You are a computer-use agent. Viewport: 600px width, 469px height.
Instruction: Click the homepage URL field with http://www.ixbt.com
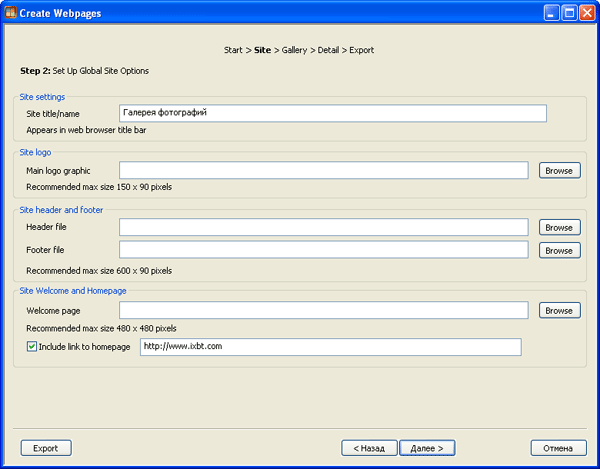point(331,347)
